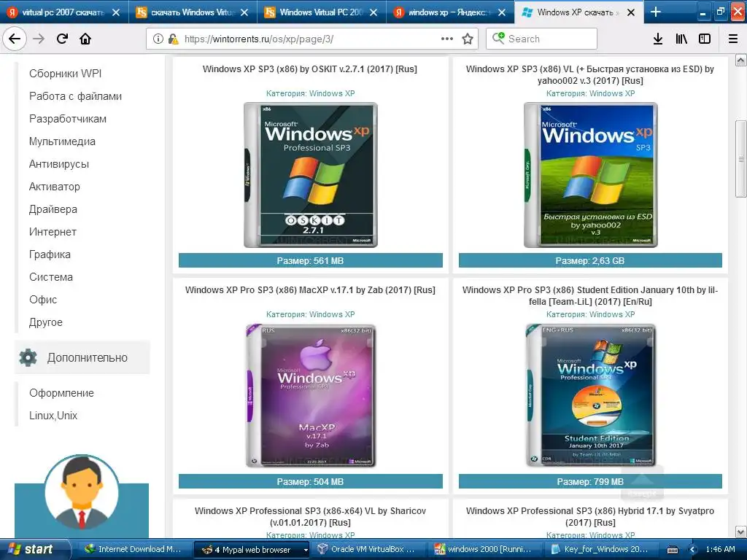
Task: Click 'Размер: 504 MB' bar
Action: pos(311,481)
